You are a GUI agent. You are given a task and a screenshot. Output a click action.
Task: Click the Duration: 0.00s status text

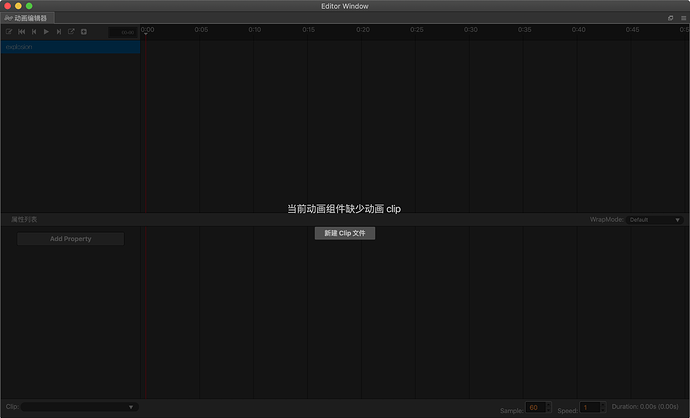tap(645, 407)
